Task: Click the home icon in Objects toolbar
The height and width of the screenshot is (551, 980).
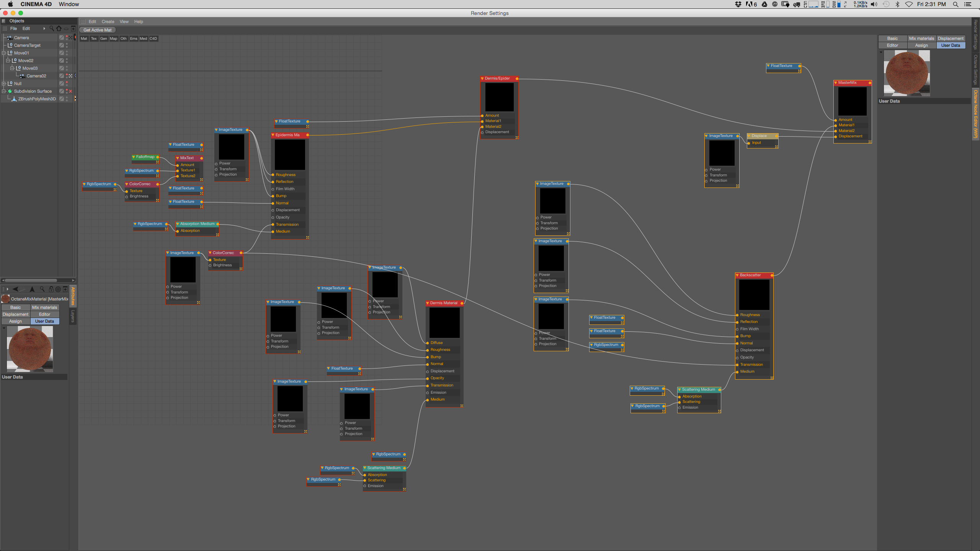Action: pos(59,28)
